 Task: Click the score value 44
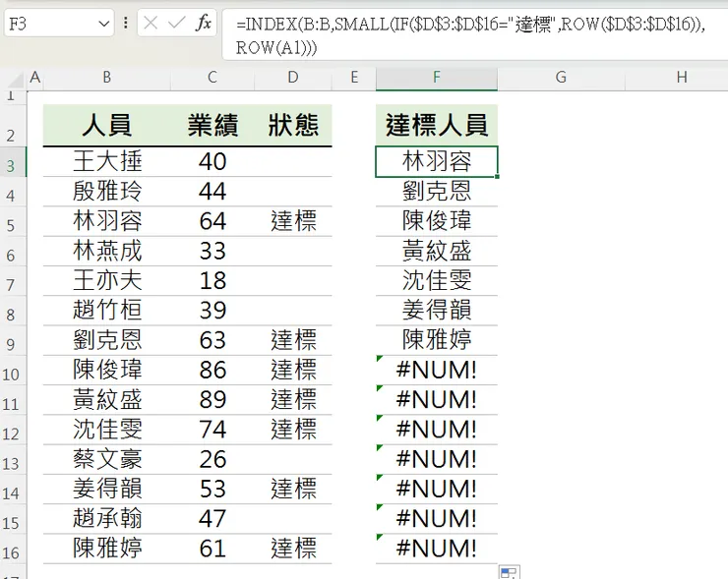tap(212, 191)
